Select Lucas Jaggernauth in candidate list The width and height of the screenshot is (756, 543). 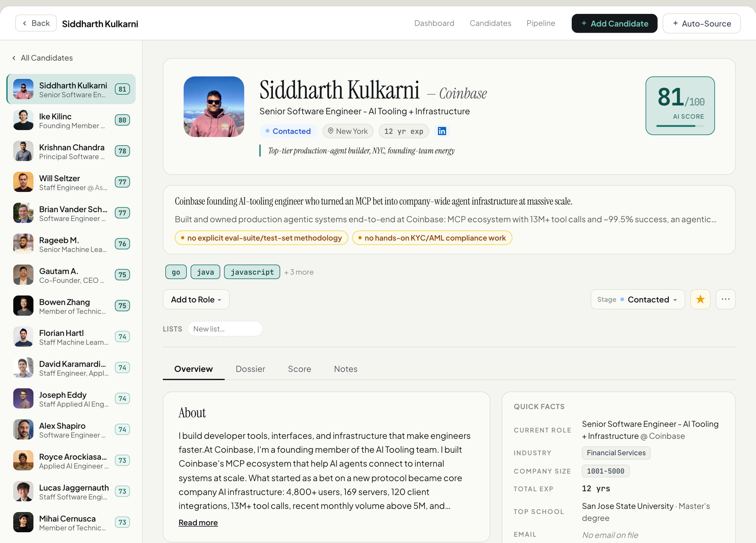(71, 492)
